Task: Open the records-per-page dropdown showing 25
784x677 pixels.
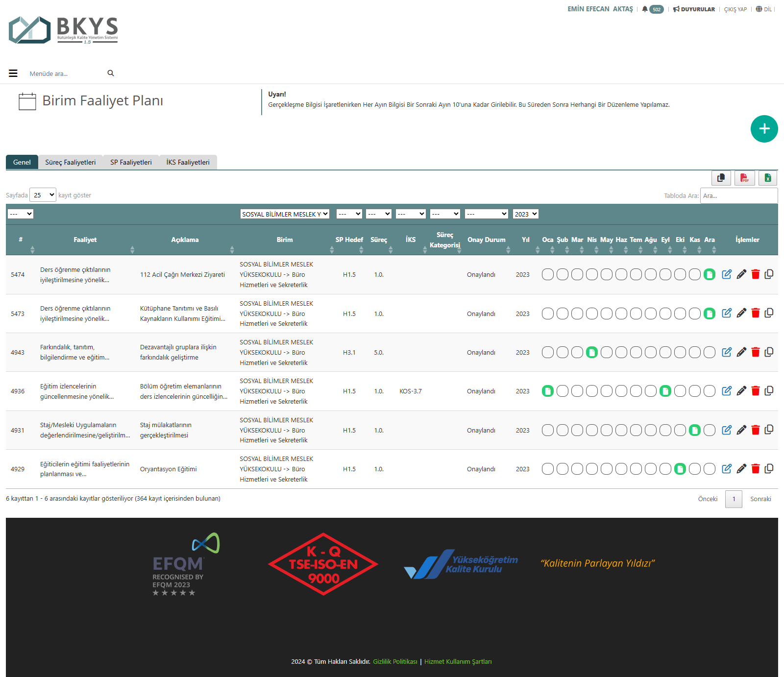Action: pos(43,195)
